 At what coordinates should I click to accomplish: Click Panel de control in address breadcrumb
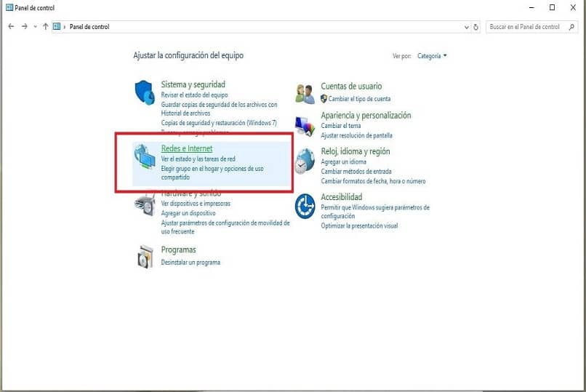[x=89, y=27]
